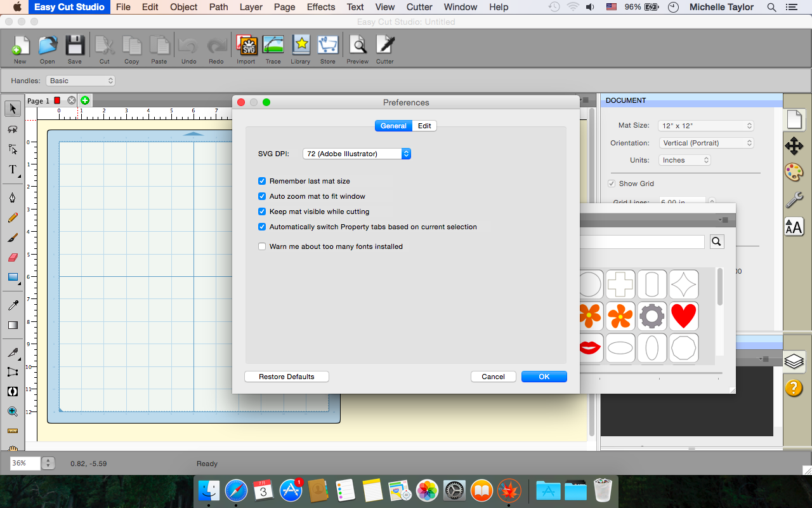Open the SVG Import tool
This screenshot has width=812, height=508.
[246, 46]
